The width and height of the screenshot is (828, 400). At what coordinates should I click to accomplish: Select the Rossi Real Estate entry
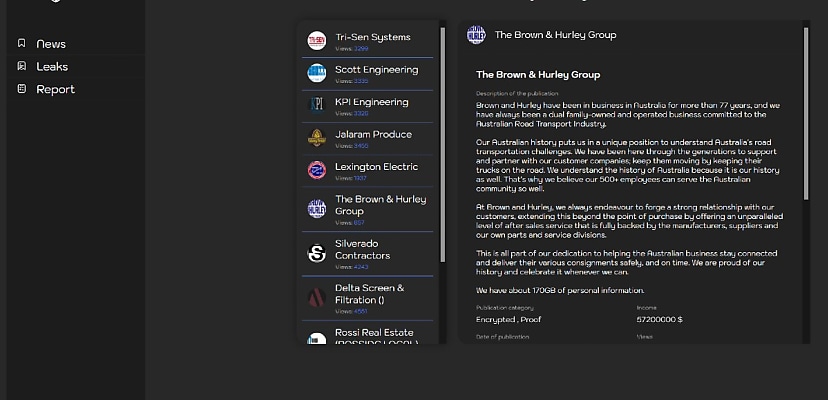[x=368, y=333]
